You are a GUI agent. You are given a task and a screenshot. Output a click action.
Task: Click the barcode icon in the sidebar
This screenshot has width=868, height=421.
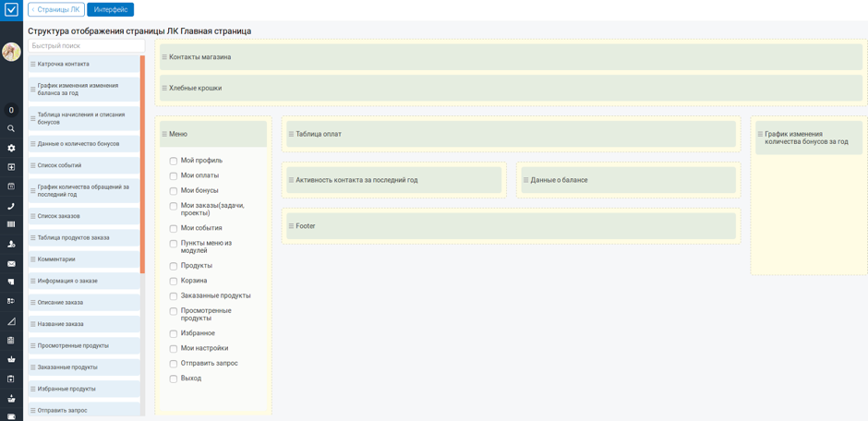click(11, 224)
